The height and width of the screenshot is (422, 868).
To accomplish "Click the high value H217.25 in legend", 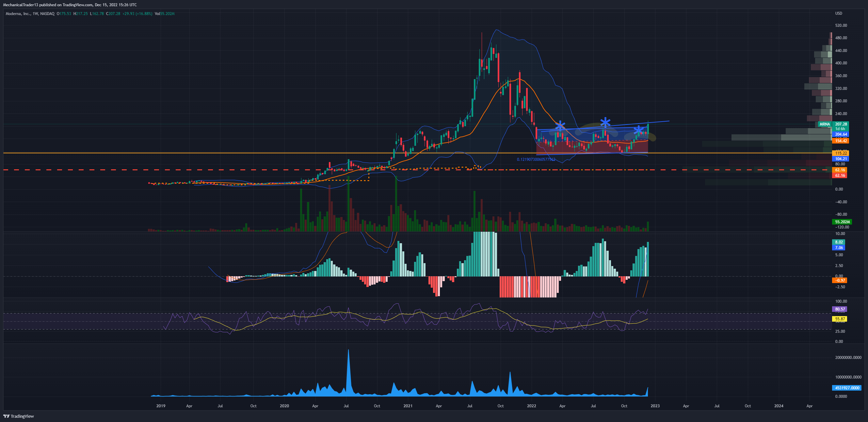I will 80,14.
